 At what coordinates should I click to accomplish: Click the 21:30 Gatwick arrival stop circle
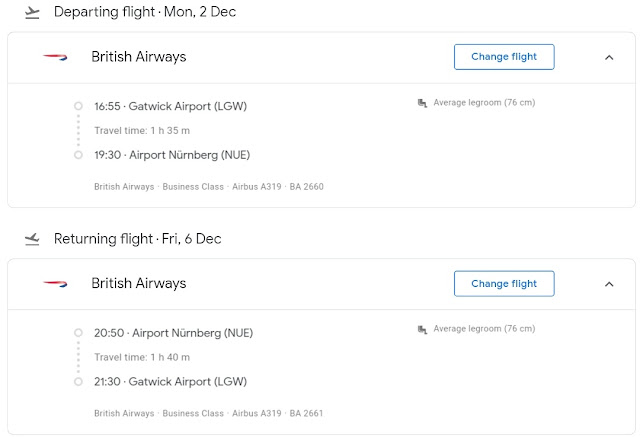(x=78, y=381)
